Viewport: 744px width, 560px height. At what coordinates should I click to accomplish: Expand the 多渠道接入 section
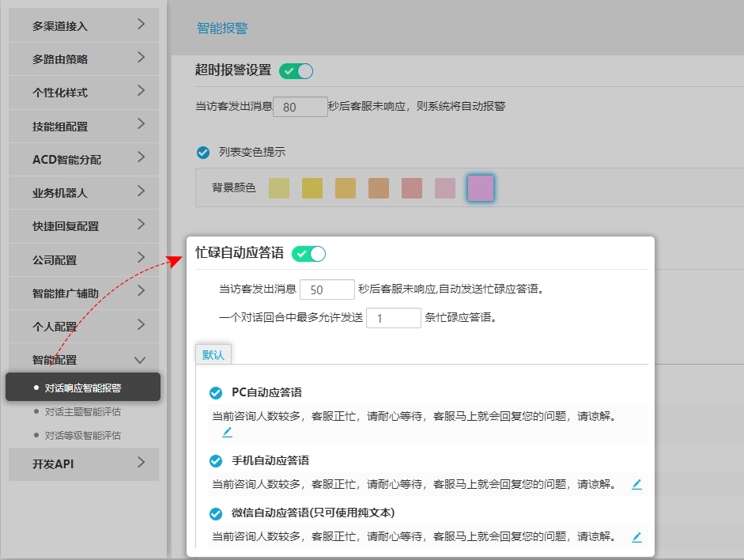tap(83, 25)
